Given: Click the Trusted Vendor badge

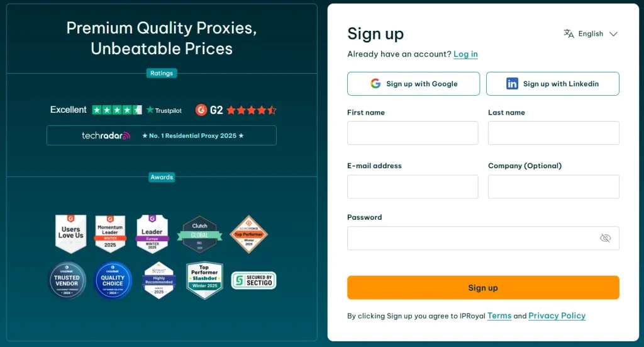Looking at the screenshot, I should pyautogui.click(x=67, y=280).
